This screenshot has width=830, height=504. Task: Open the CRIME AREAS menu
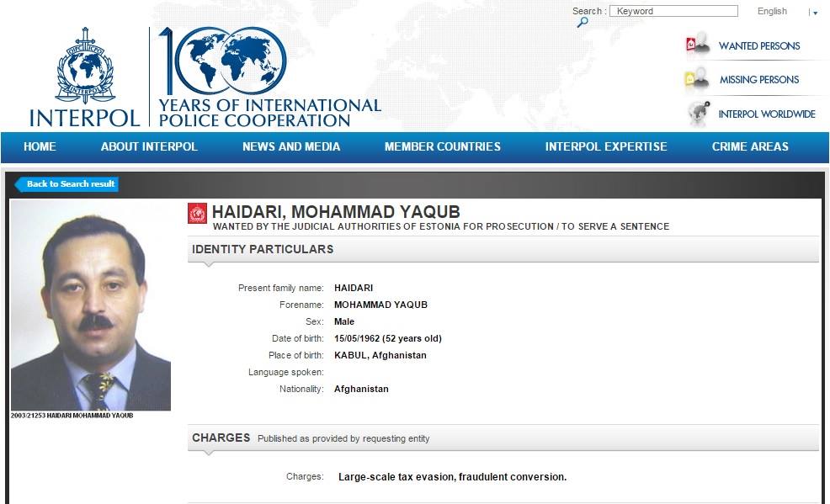pos(750,146)
